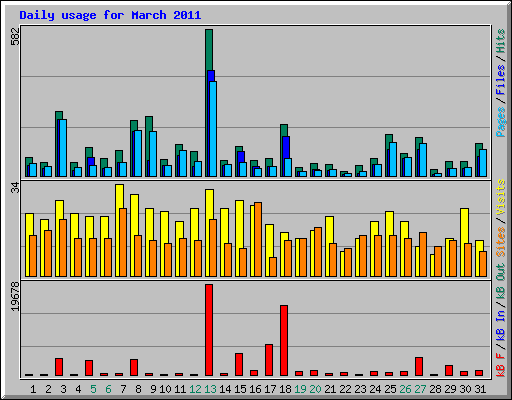Click day label 15 on the x-axis
This screenshot has width=512, height=400.
(x=240, y=389)
